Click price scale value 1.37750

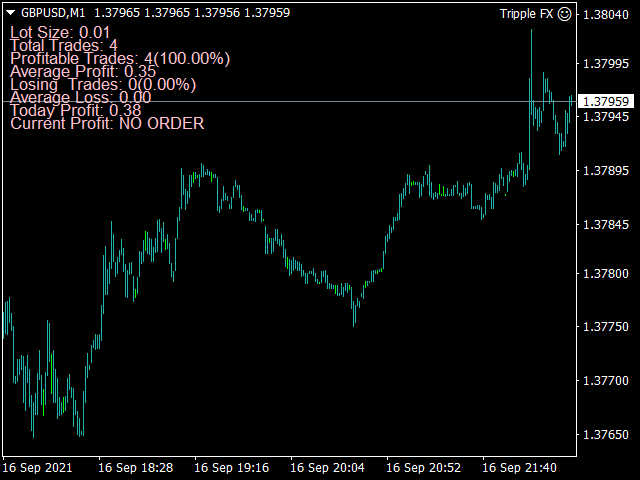[606, 327]
